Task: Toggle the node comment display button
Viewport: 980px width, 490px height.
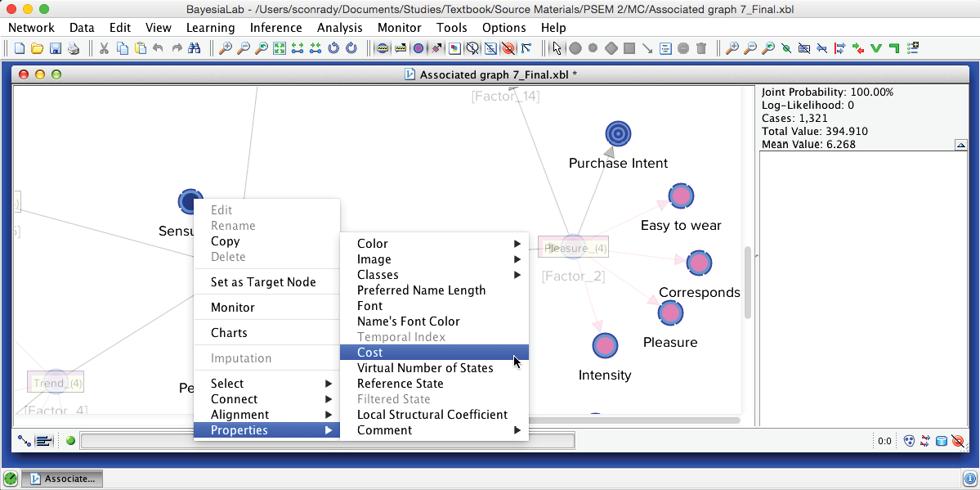Action: point(383,48)
